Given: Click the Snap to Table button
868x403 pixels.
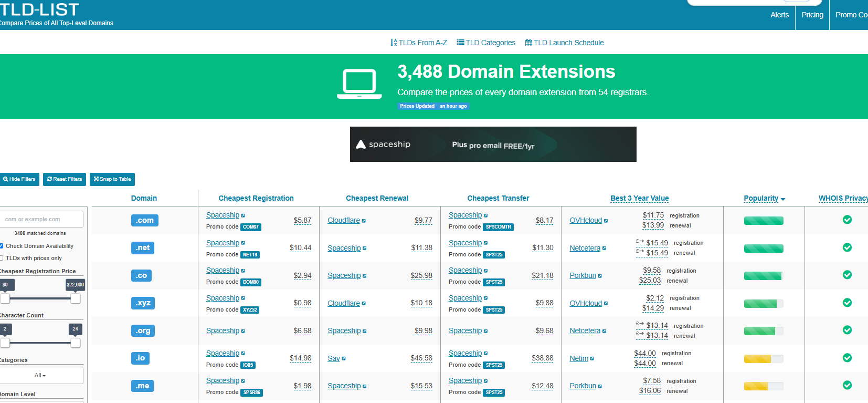Looking at the screenshot, I should [x=112, y=179].
